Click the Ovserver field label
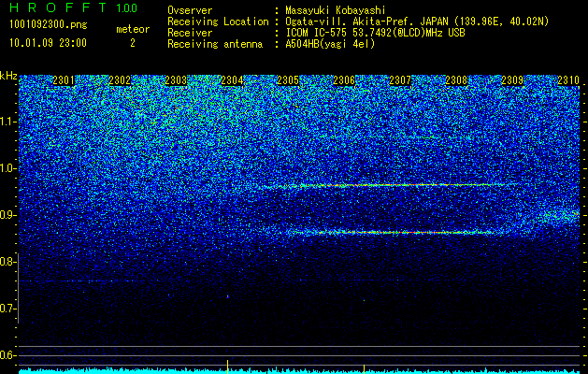 pos(190,10)
